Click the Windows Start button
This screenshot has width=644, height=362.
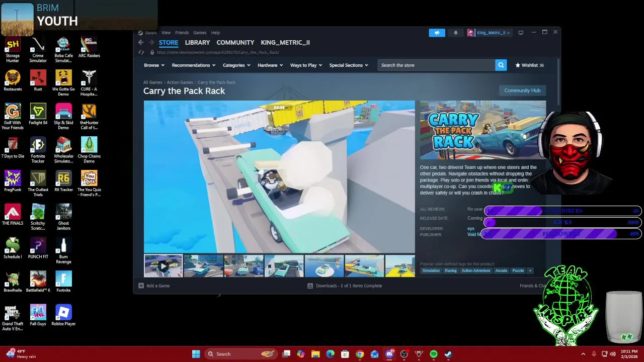point(196,354)
